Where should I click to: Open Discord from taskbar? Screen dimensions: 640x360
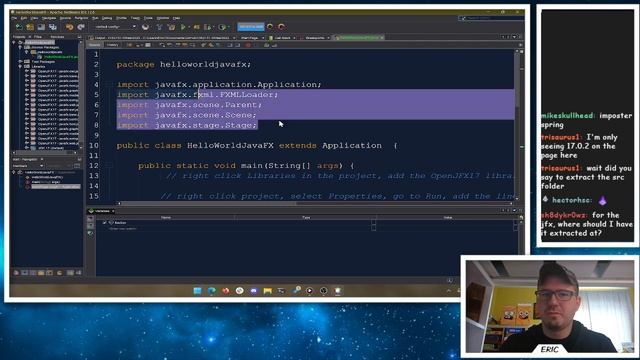253,291
